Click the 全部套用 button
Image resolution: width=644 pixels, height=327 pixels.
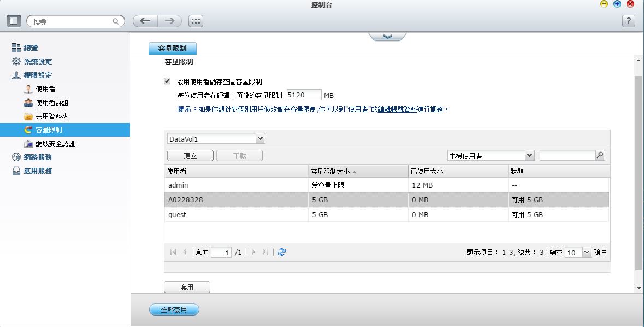tap(174, 310)
